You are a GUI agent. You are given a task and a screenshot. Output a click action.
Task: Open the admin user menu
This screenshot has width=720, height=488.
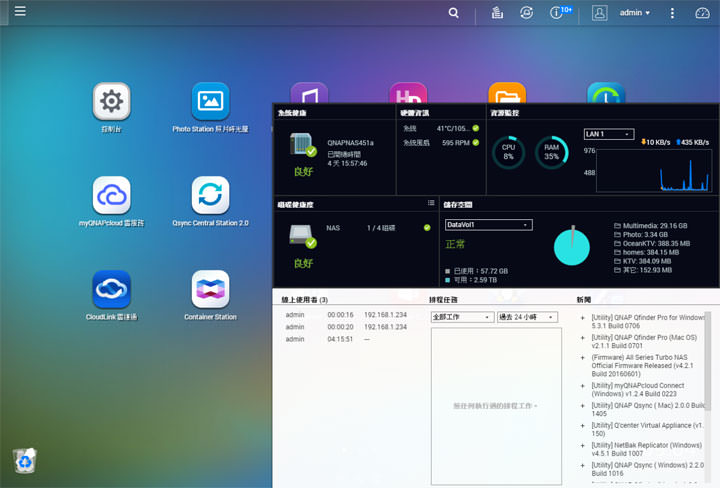634,13
